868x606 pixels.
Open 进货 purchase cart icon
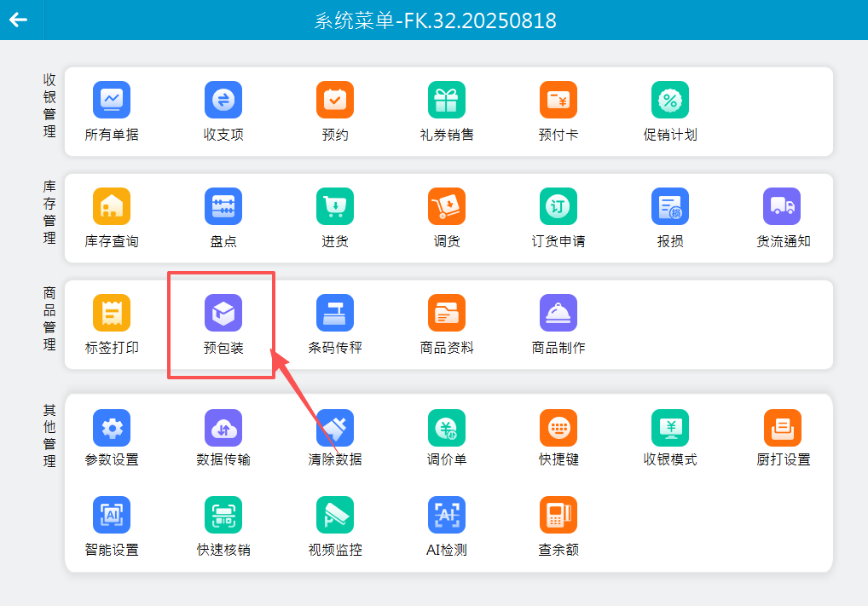pyautogui.click(x=335, y=207)
